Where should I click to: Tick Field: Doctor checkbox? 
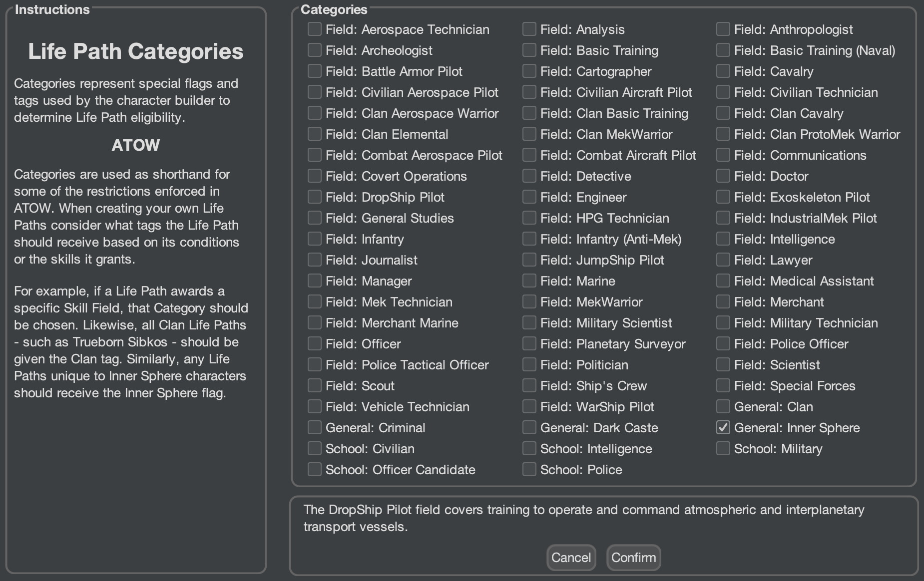click(x=723, y=176)
